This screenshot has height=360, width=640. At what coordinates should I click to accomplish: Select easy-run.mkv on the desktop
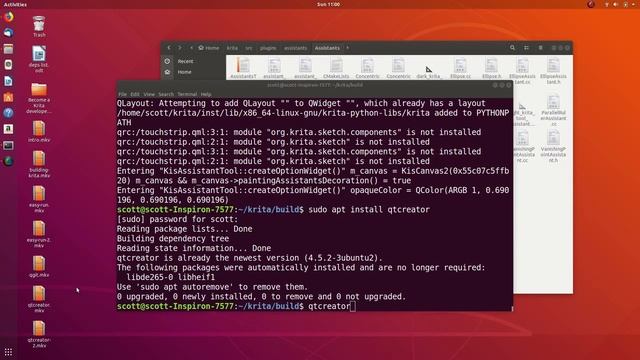[x=39, y=199]
